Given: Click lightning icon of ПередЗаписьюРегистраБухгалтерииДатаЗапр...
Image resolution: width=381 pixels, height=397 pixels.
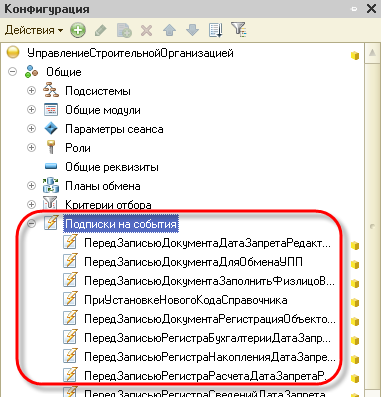Looking at the screenshot, I should click(x=70, y=337).
